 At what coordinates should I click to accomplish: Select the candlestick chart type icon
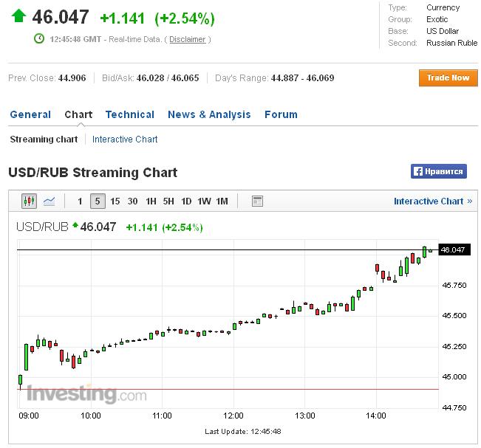pyautogui.click(x=29, y=201)
